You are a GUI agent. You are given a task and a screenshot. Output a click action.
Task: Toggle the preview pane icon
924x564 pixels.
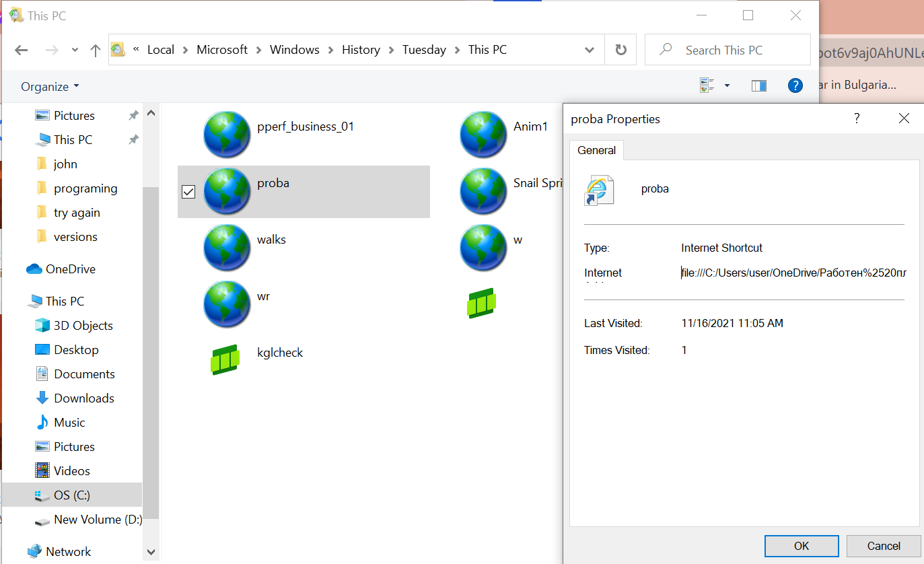(x=759, y=85)
